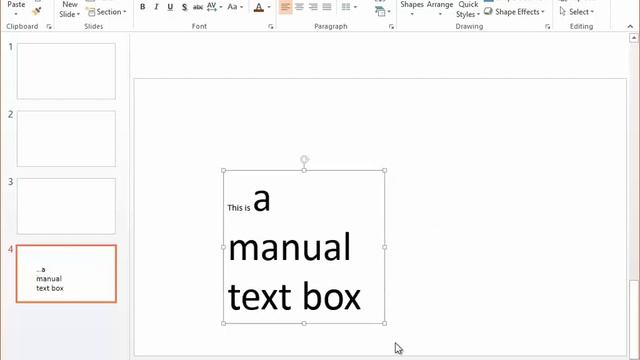Click the text 'This is' in text box

(x=239, y=208)
